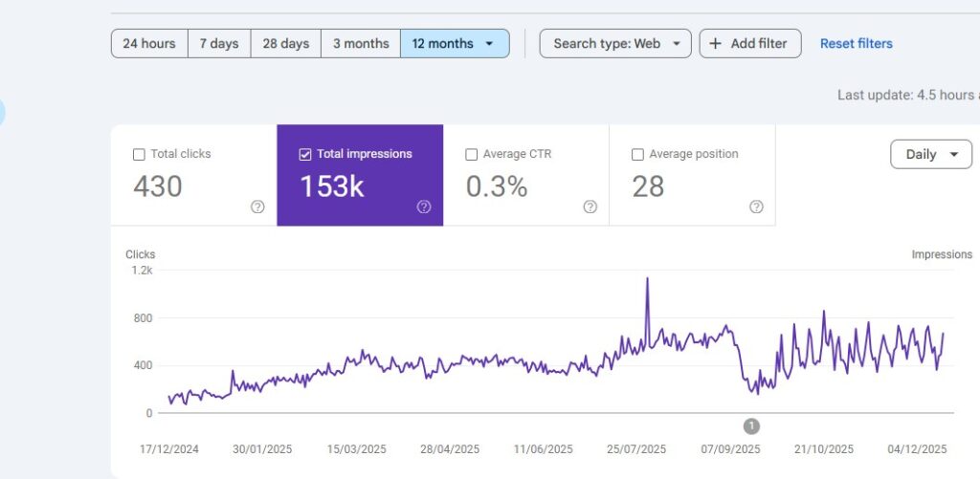The height and width of the screenshot is (479, 980).
Task: Click the 25/07/2025 date axis label
Action: tap(636, 449)
